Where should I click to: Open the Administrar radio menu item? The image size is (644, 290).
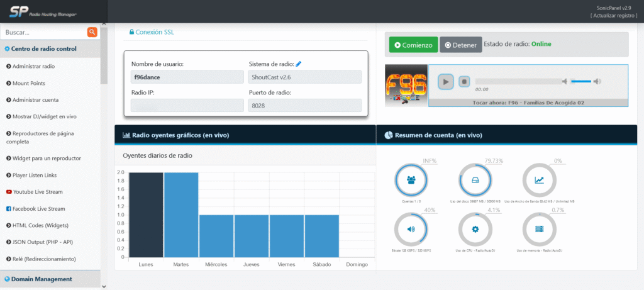click(x=33, y=66)
